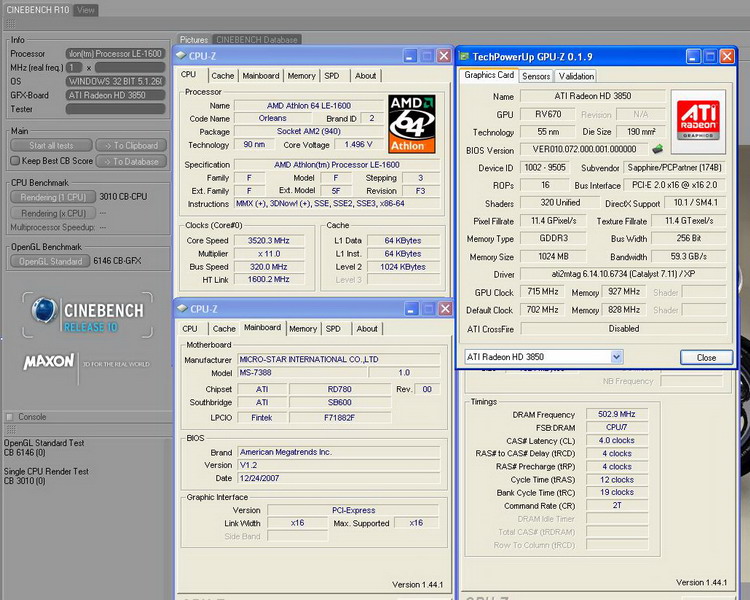Click the Tester name input field
The height and width of the screenshot is (600, 750).
(x=116, y=110)
